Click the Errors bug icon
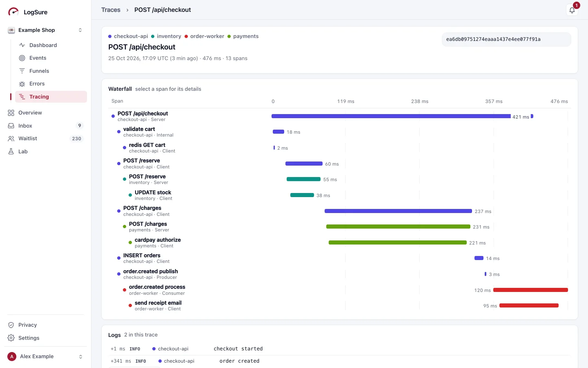 [x=22, y=84]
